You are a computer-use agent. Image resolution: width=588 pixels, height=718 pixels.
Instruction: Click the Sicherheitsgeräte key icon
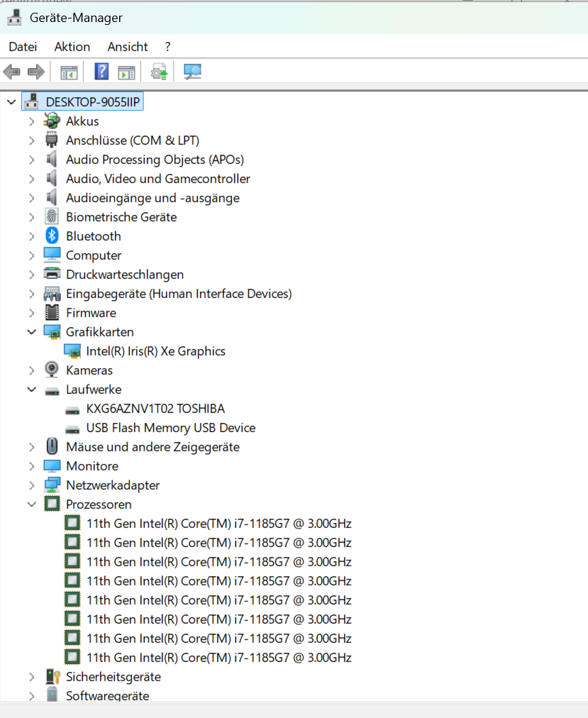coord(53,676)
